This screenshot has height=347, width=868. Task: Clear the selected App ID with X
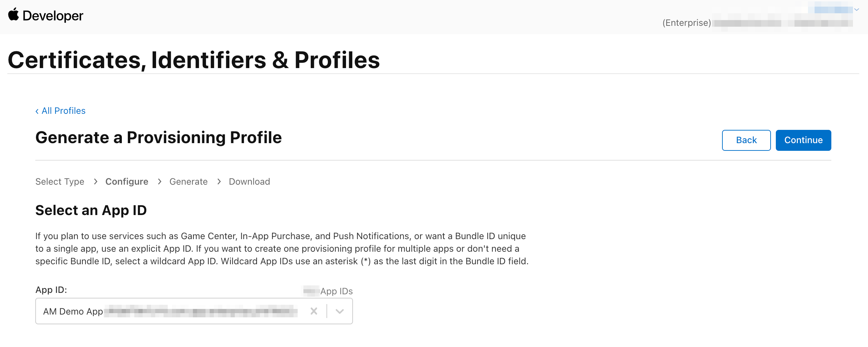pos(314,311)
